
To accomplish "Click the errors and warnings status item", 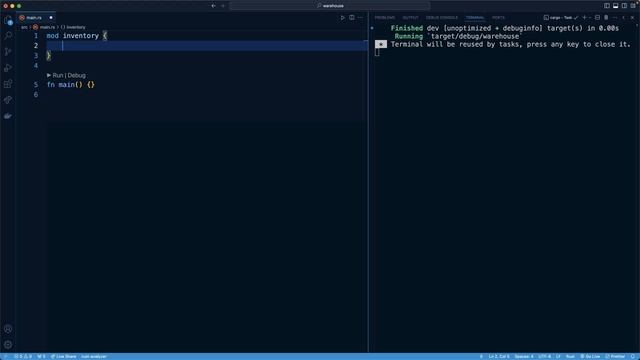I will [23, 356].
